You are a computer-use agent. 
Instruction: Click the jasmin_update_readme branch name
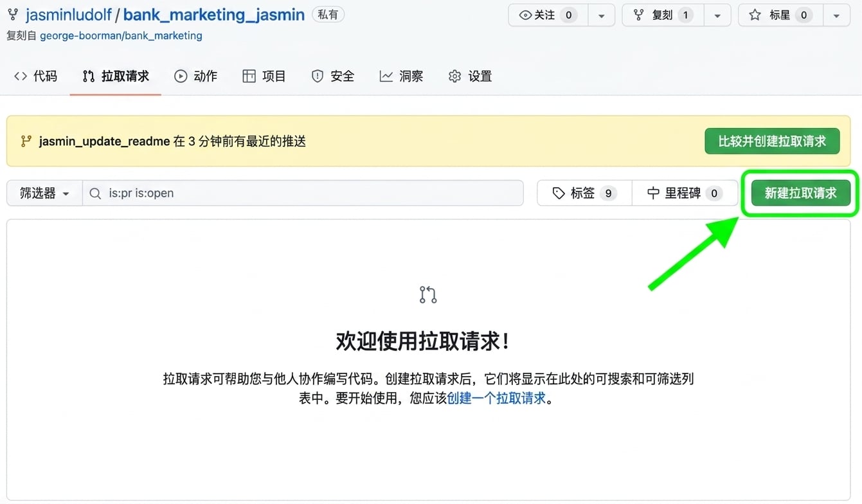coord(104,141)
